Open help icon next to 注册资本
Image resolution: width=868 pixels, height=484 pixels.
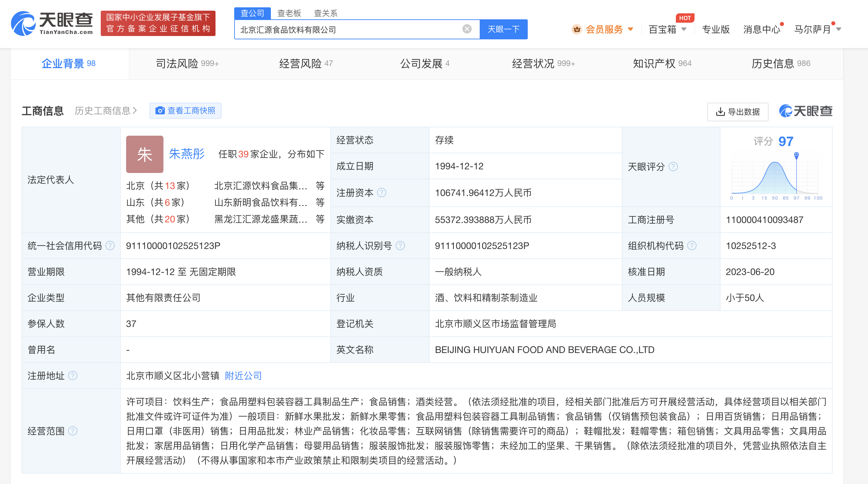point(381,193)
